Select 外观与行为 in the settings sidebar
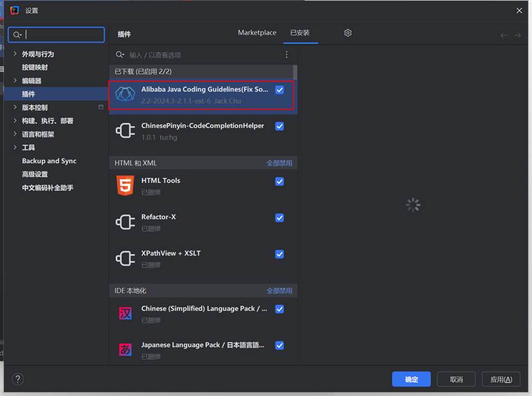Viewport: 532px width, 396px height. [x=42, y=53]
